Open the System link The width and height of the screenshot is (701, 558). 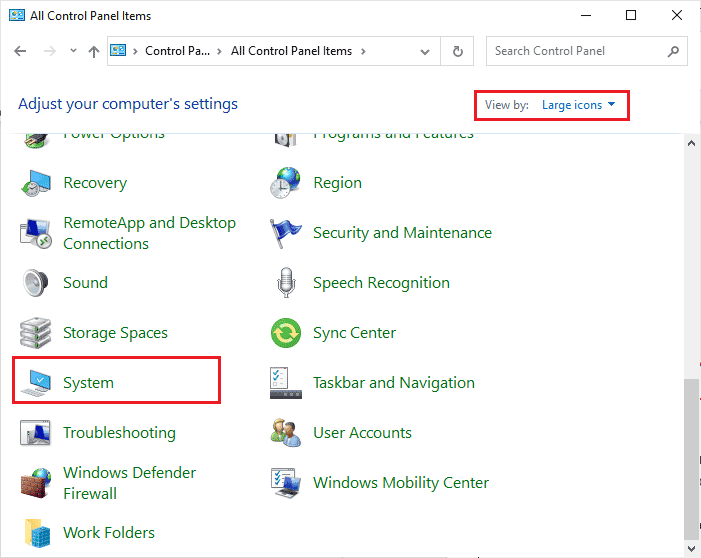click(x=89, y=383)
